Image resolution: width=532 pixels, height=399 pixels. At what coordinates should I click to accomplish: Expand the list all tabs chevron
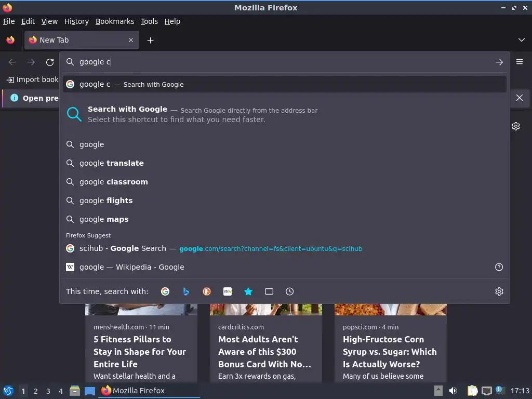522,40
